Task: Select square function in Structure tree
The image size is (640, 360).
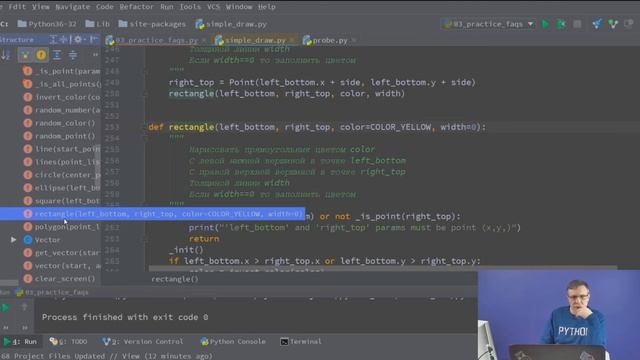Action: [62, 201]
